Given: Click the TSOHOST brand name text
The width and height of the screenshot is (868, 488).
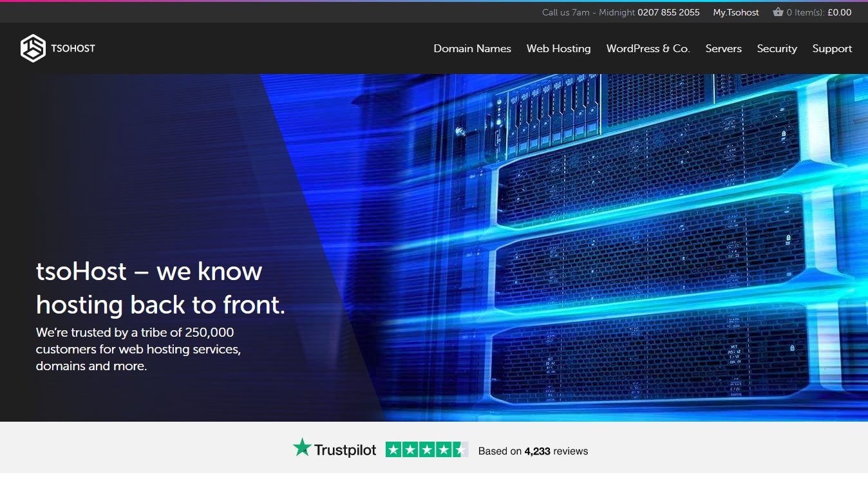Looking at the screenshot, I should tap(73, 48).
